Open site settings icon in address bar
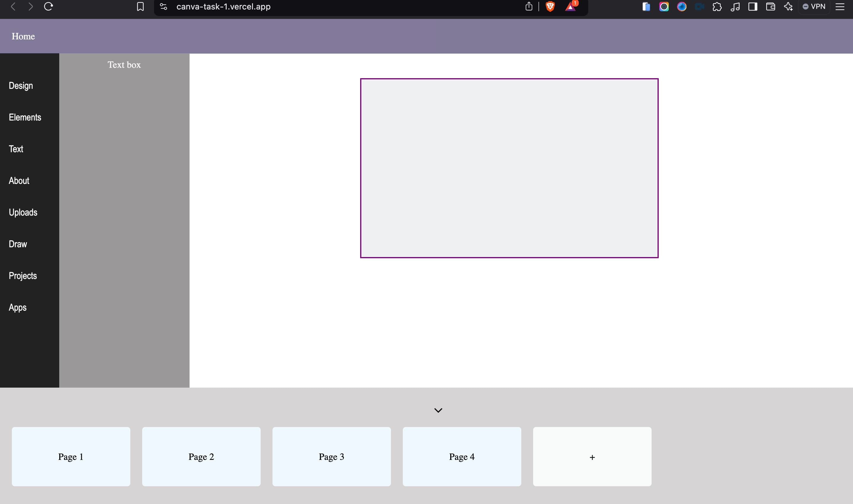 (x=163, y=7)
